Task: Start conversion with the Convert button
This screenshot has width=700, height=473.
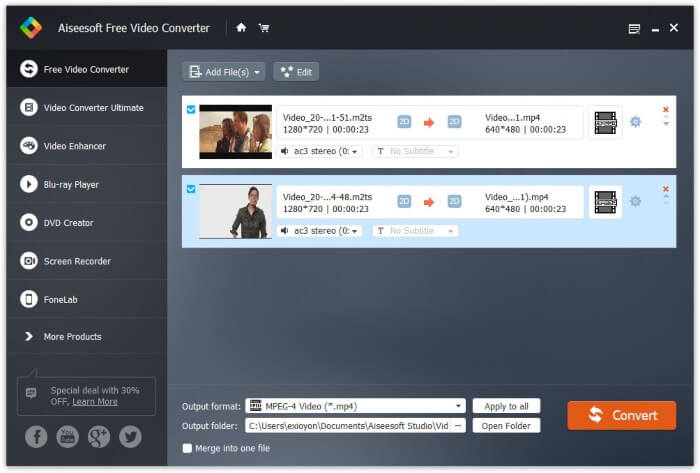Action: pos(621,415)
